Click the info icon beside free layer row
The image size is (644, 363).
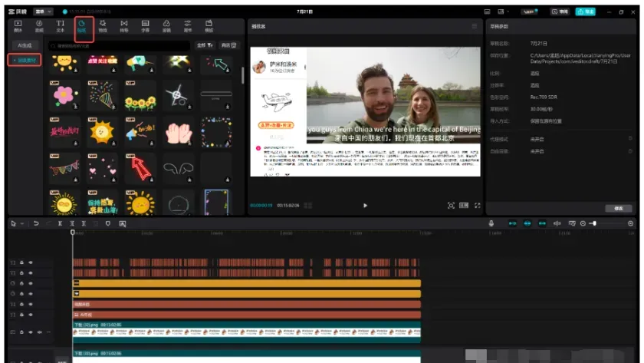[x=630, y=151]
